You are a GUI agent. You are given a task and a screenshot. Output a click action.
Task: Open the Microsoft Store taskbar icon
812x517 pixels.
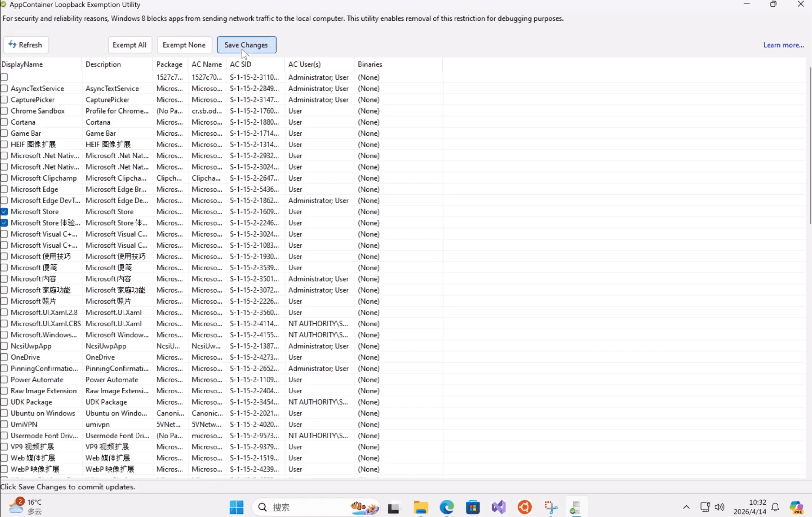pos(473,507)
